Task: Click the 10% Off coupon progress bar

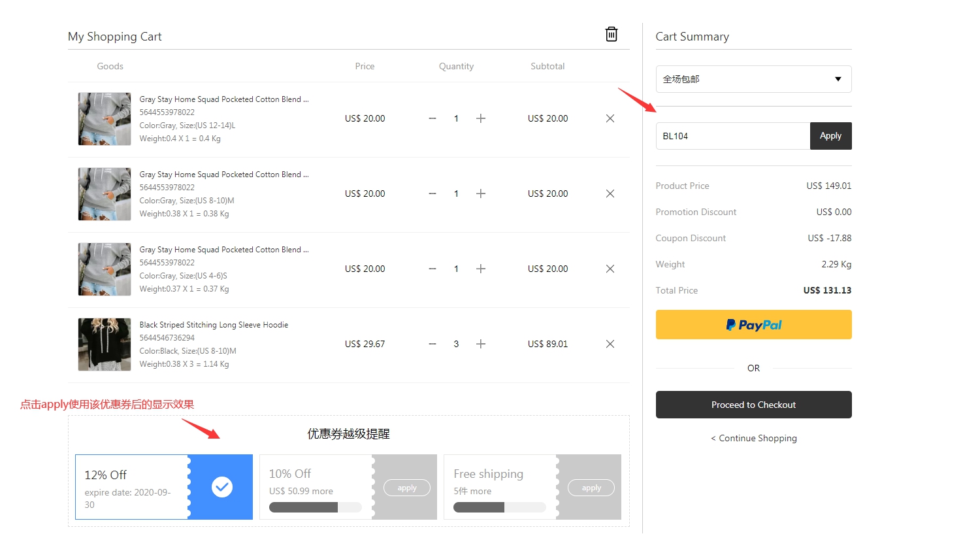Action: tap(315, 507)
